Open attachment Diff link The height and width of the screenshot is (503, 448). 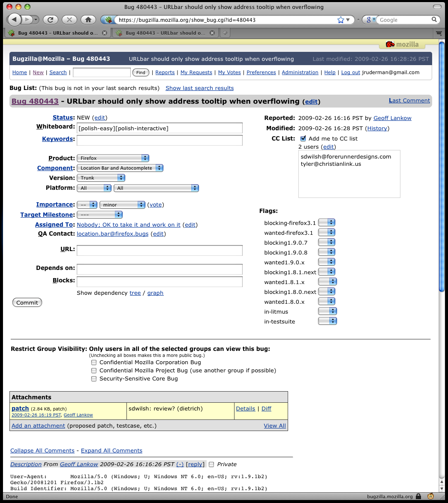click(266, 409)
